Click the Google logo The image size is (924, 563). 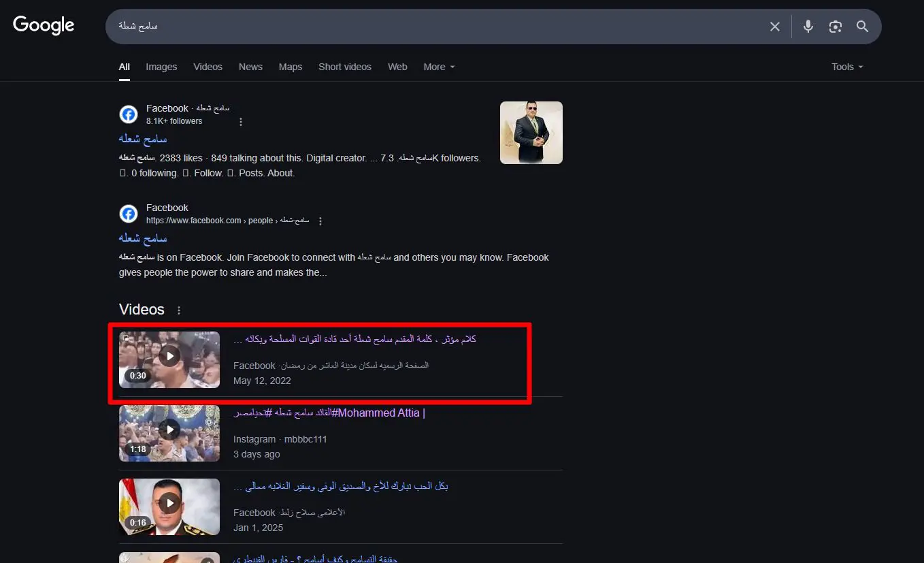(44, 26)
